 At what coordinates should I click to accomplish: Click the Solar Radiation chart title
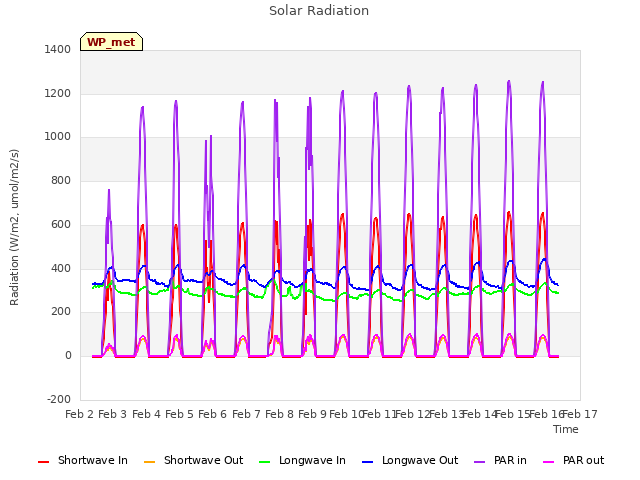pos(319,11)
